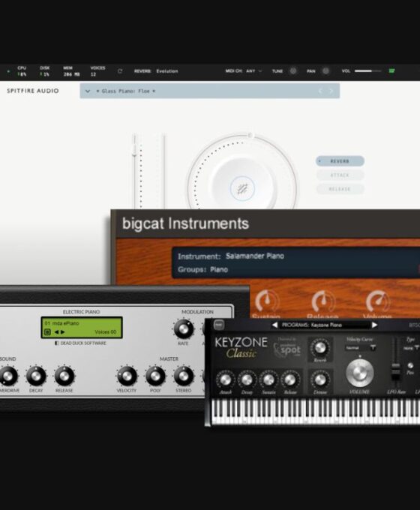This screenshot has height=510, width=420.
Task: Select the ATTACK button in Spitfire
Action: click(340, 175)
